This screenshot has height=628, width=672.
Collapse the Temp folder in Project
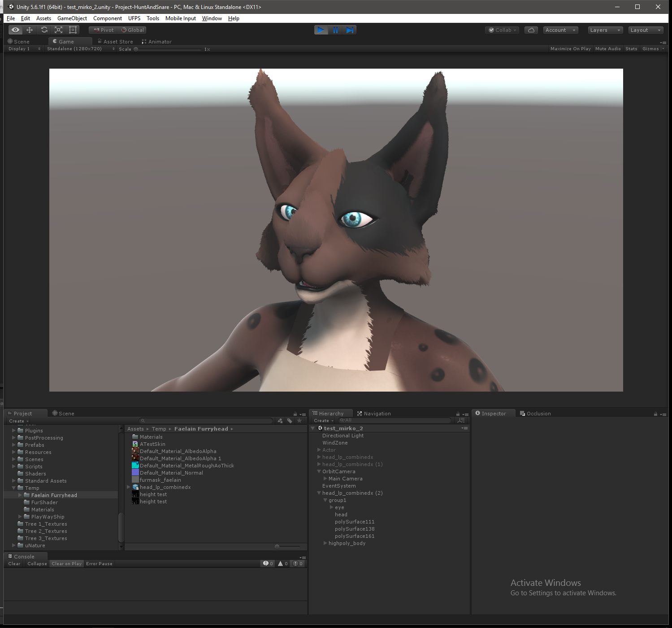pos(14,488)
